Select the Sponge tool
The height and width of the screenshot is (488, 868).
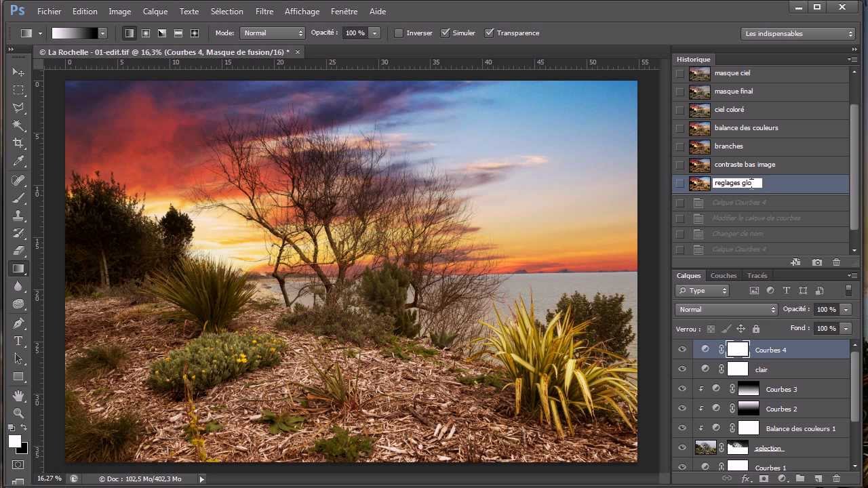click(18, 304)
